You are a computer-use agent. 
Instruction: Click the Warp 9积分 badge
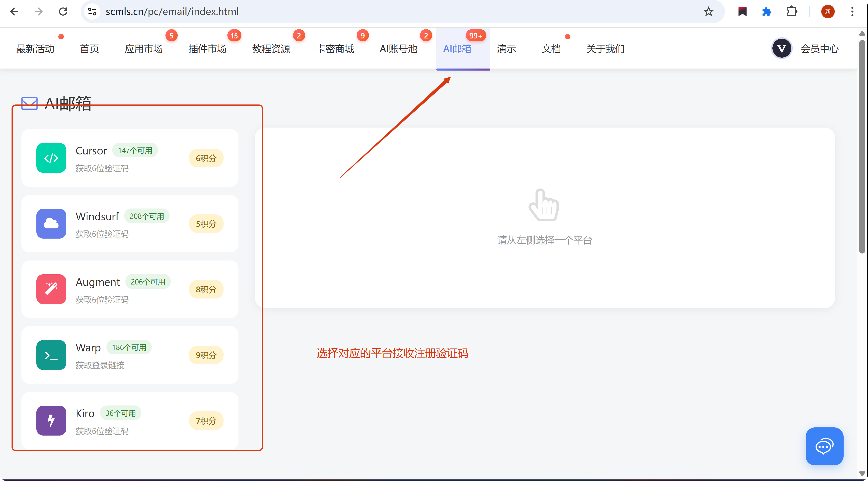click(206, 355)
